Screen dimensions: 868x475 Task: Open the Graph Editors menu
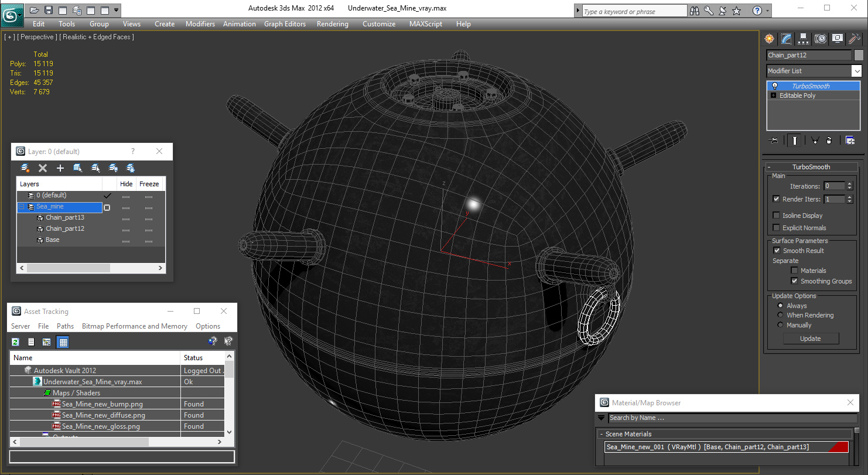pos(285,24)
